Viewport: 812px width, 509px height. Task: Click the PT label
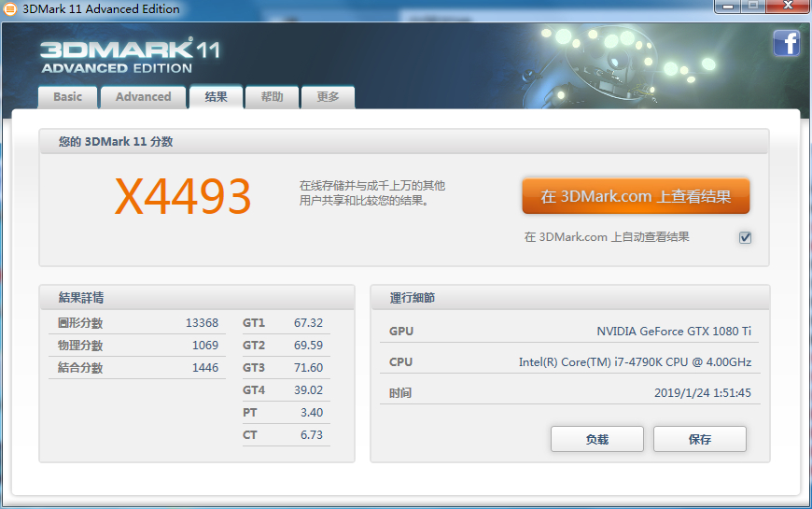[249, 413]
